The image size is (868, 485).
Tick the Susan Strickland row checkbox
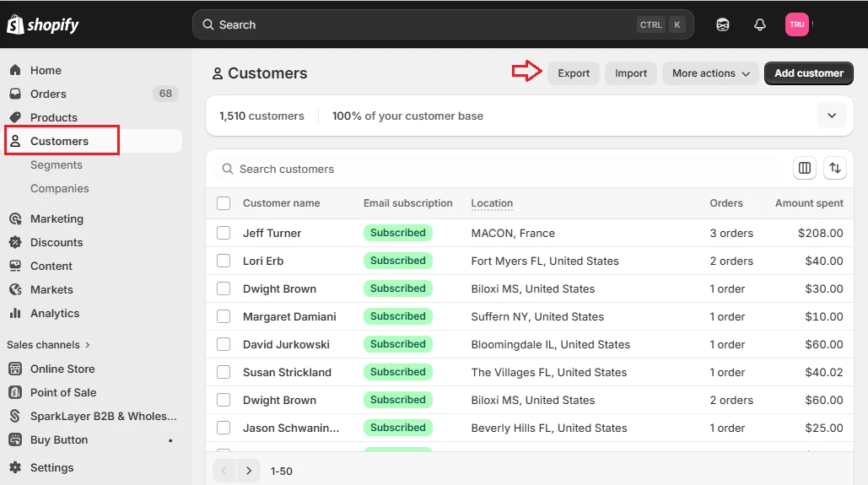coord(224,372)
